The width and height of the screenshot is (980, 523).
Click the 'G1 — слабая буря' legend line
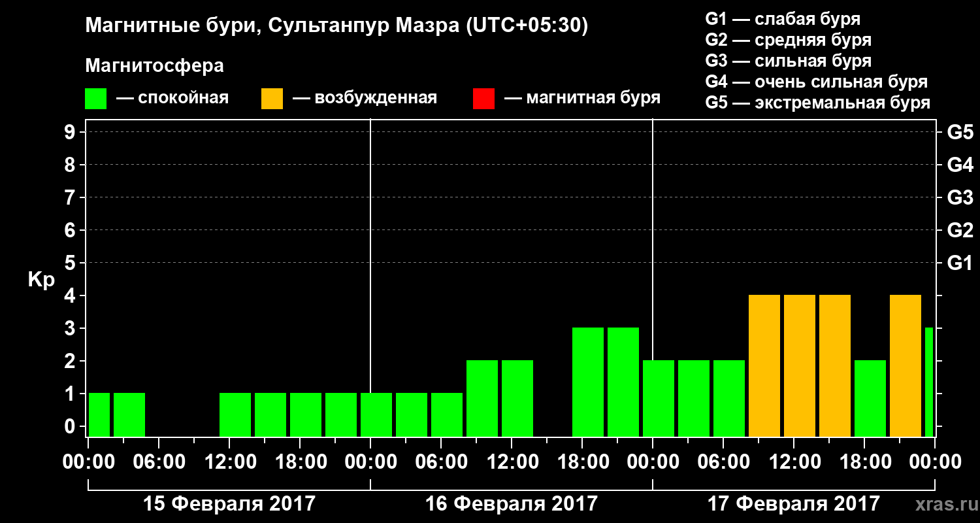pyautogui.click(x=783, y=19)
